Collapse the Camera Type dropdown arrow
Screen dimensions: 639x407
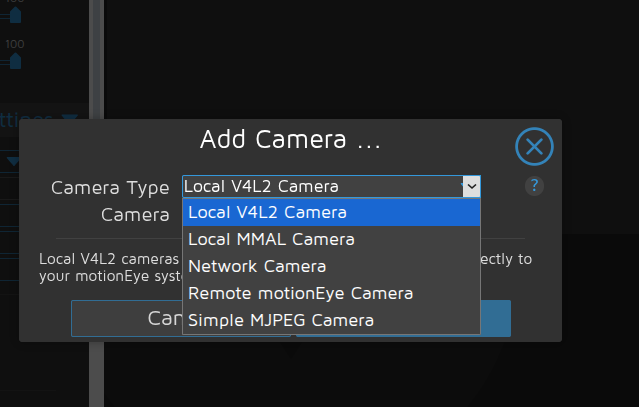471,186
